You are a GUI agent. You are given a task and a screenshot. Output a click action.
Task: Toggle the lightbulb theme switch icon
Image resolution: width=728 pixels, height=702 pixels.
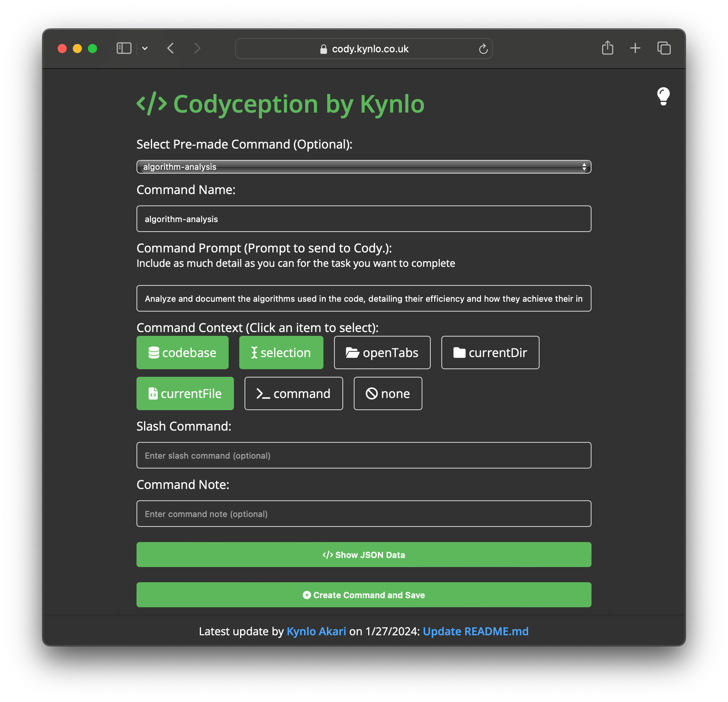[x=663, y=96]
